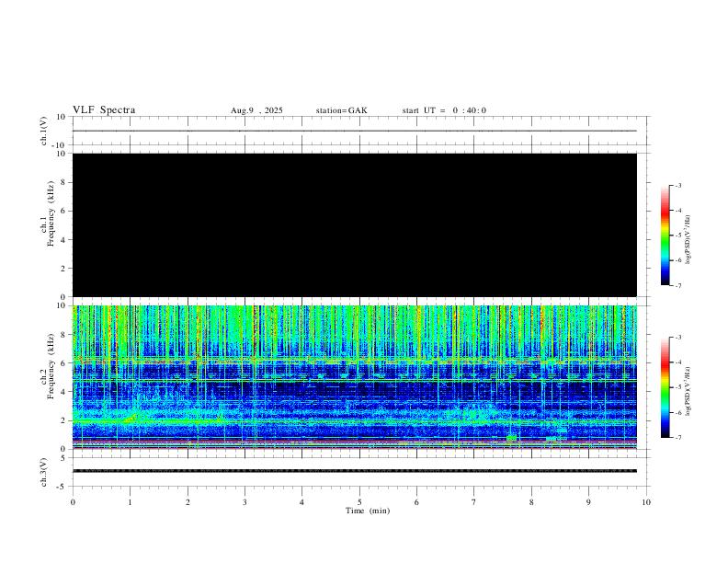Click the ch.2 colored spectrogram panel
This screenshot has width=728, height=563.
pos(355,377)
